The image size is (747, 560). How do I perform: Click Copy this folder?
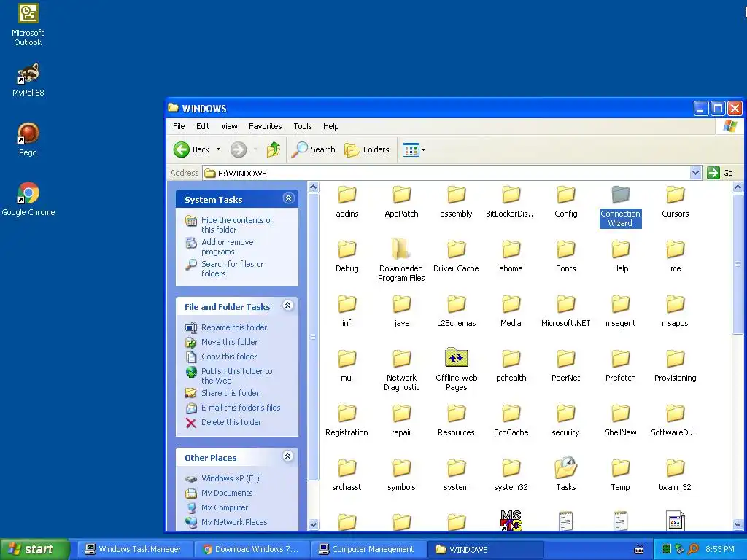click(228, 357)
